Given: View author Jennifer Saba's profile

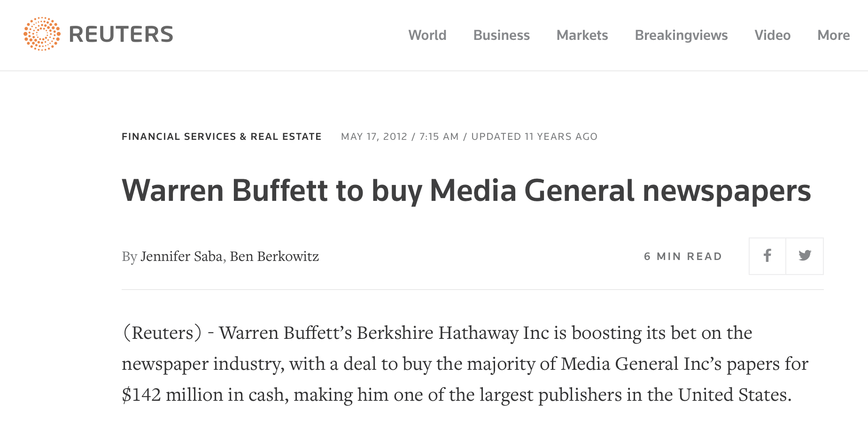Looking at the screenshot, I should coord(181,256).
